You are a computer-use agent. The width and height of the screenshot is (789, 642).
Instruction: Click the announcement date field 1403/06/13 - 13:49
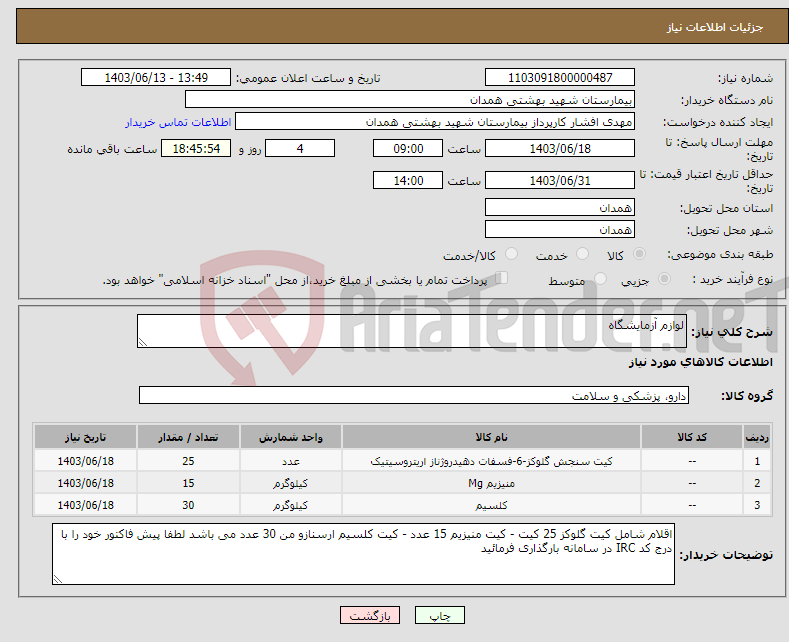pos(155,77)
